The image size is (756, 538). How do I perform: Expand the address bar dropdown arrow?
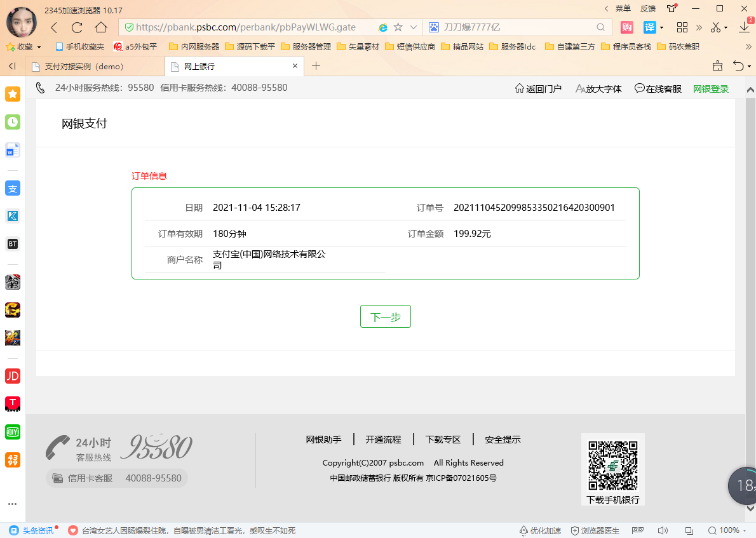pos(413,27)
